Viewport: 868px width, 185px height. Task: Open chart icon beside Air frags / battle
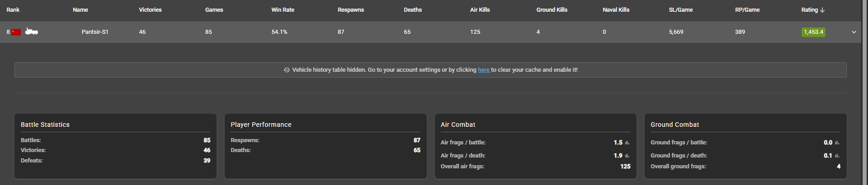pyautogui.click(x=627, y=143)
